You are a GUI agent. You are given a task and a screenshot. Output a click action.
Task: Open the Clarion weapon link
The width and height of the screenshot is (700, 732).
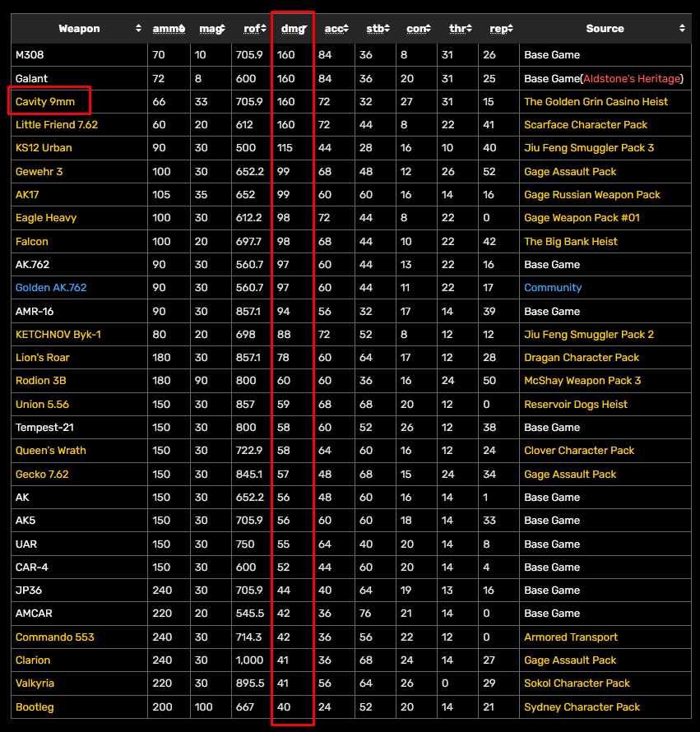point(33,660)
